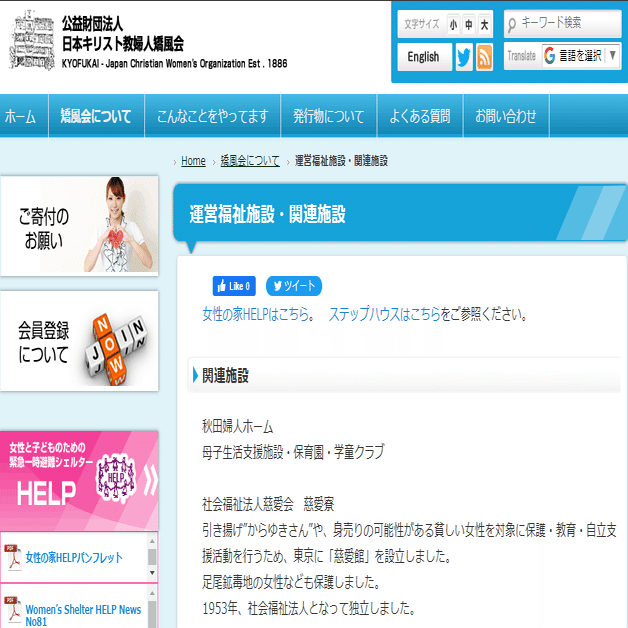Open the お問い合わせ menu item

(506, 116)
